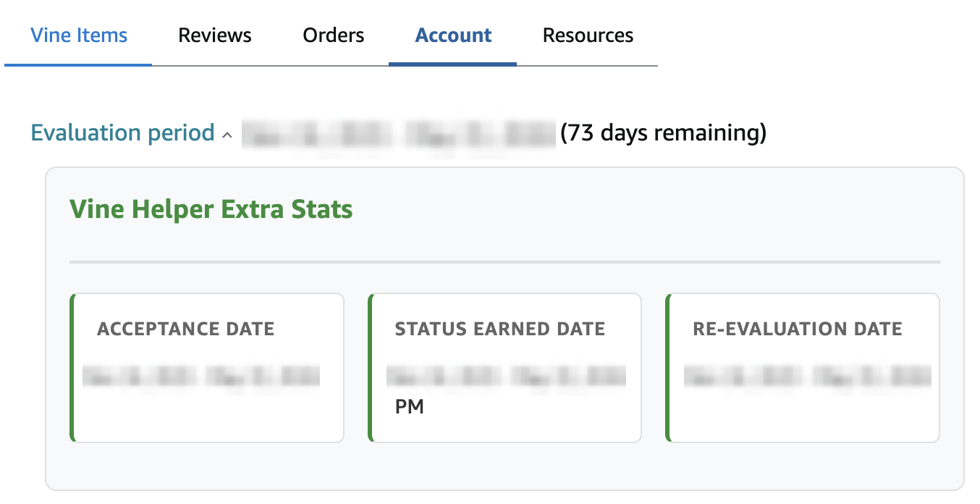
Task: Go to the Orders tab
Action: coord(334,35)
